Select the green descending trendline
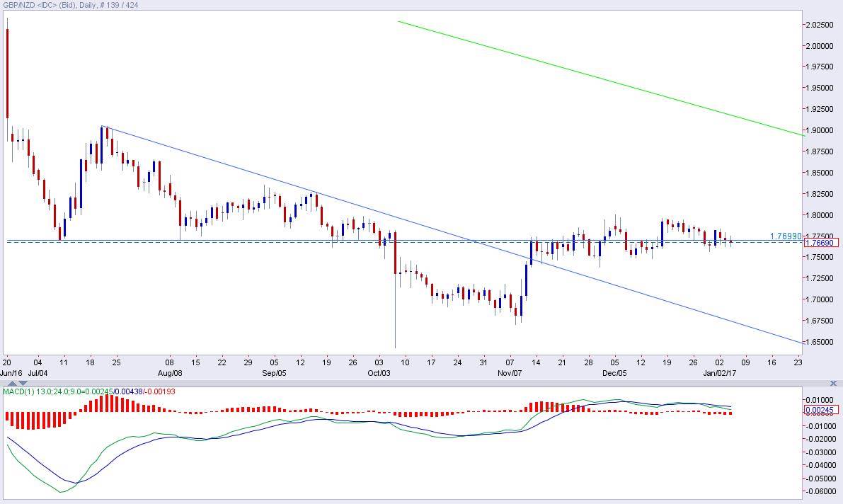This screenshot has width=843, height=504. tap(601, 79)
